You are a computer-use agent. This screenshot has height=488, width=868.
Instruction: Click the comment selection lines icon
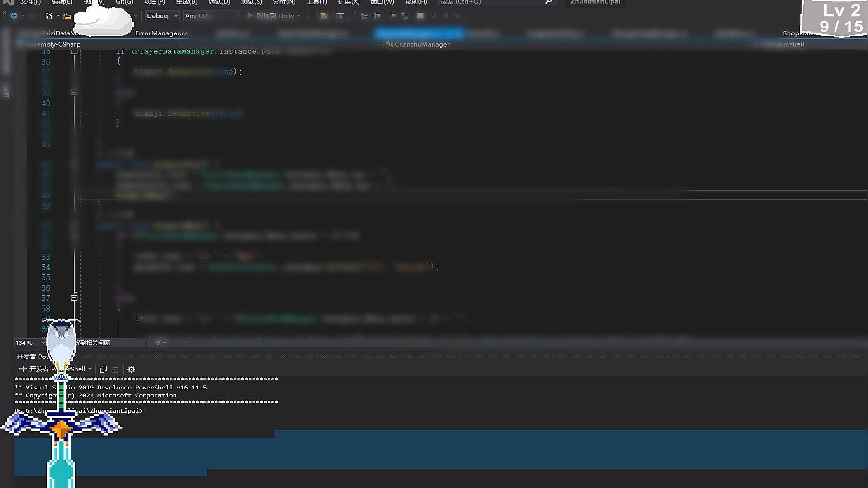tap(392, 16)
